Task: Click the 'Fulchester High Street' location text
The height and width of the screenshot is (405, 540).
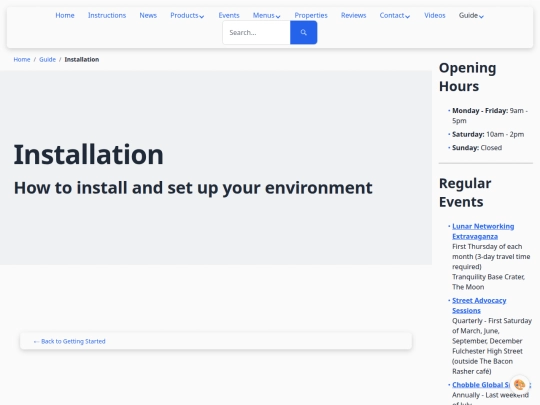Action: [x=487, y=351]
